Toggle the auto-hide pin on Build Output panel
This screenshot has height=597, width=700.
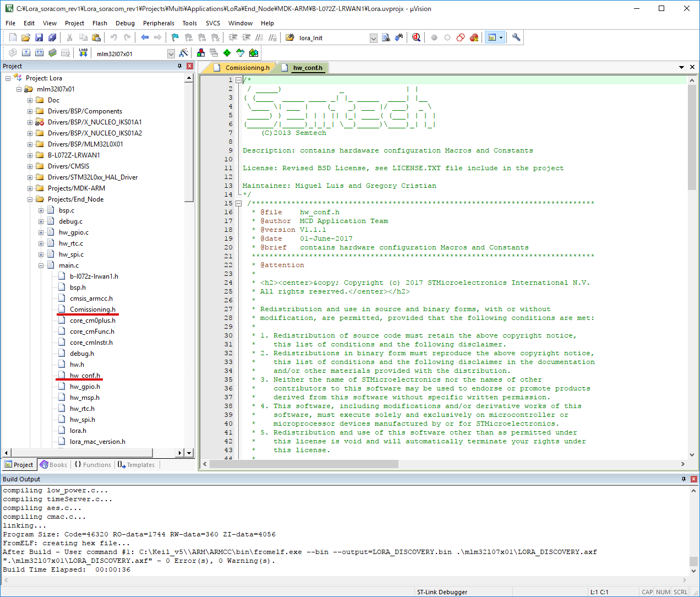684,479
